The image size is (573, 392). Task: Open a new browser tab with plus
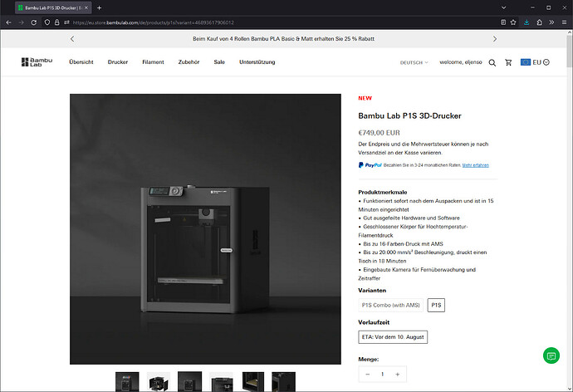(x=99, y=7)
